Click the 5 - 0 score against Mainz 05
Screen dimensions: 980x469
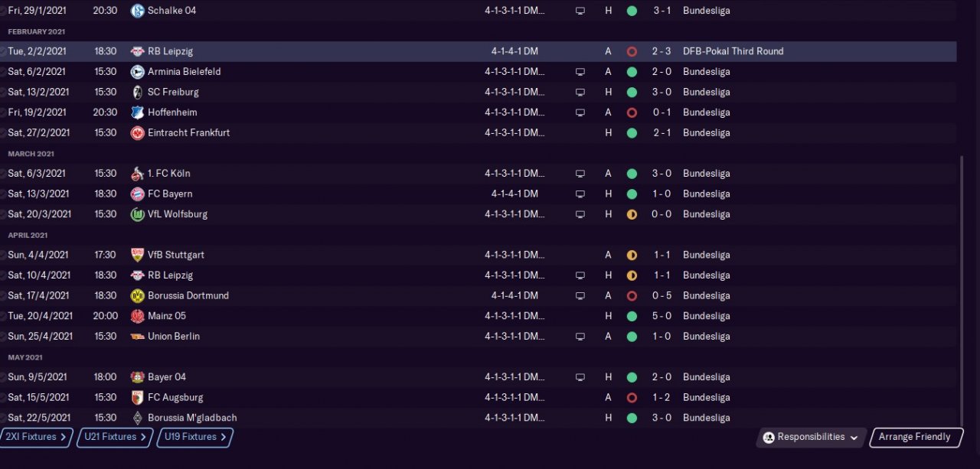[661, 316]
